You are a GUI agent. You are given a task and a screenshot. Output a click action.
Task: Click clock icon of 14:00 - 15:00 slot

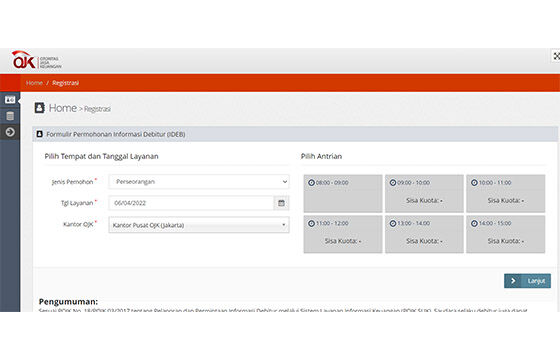click(474, 223)
